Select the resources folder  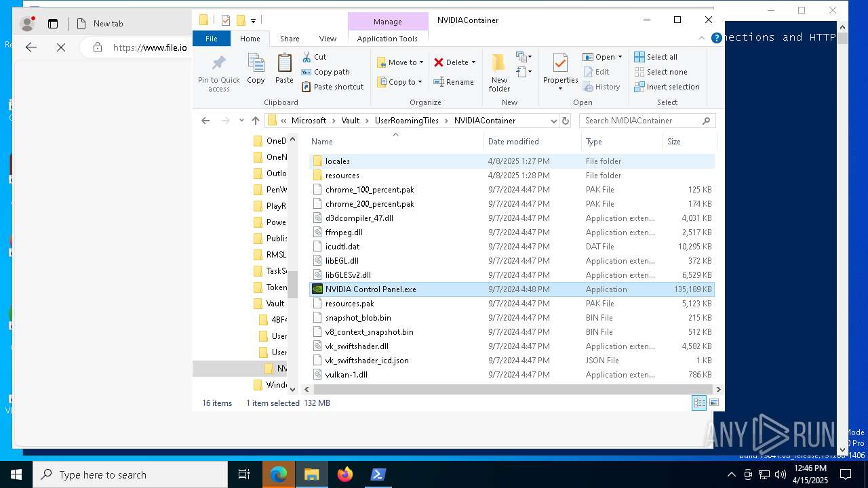(x=512, y=176)
